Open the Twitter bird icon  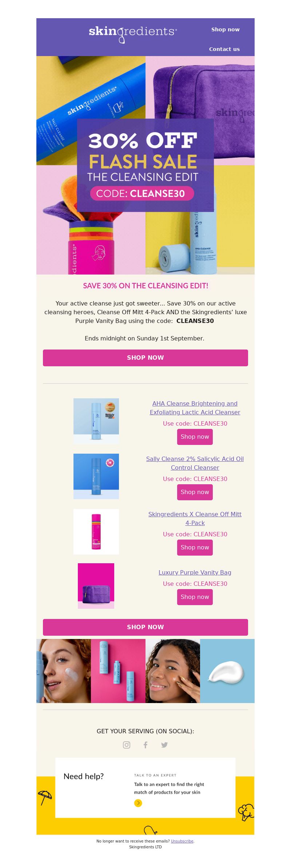click(x=164, y=745)
